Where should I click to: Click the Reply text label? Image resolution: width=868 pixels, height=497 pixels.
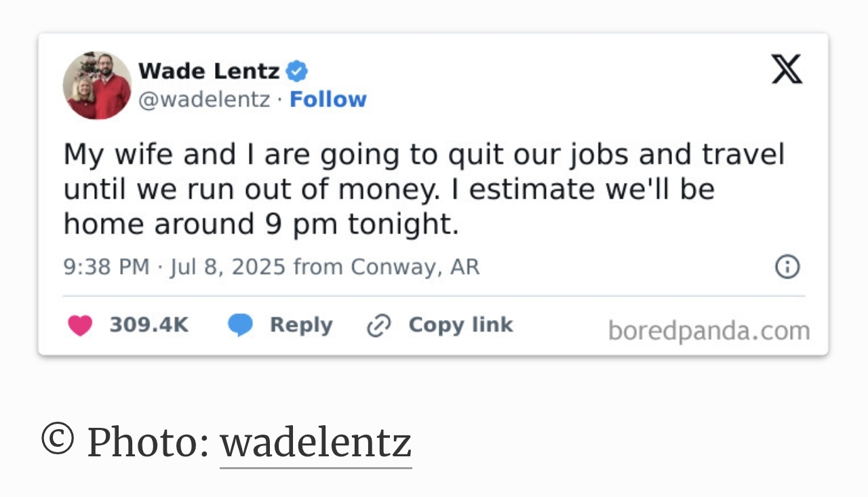(301, 325)
